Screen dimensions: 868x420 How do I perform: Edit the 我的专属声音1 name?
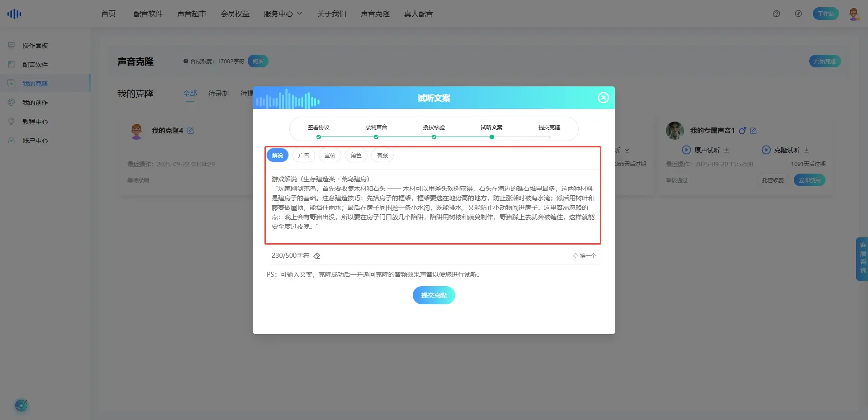(x=754, y=131)
